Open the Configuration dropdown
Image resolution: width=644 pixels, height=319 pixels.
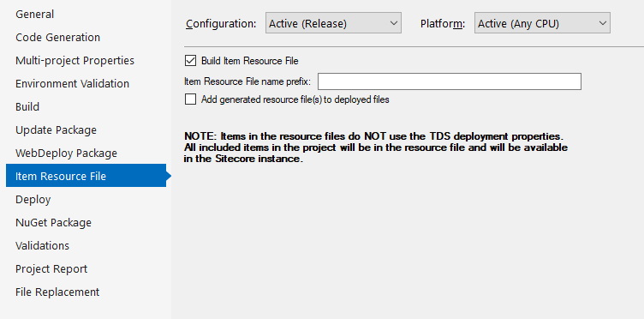point(333,23)
